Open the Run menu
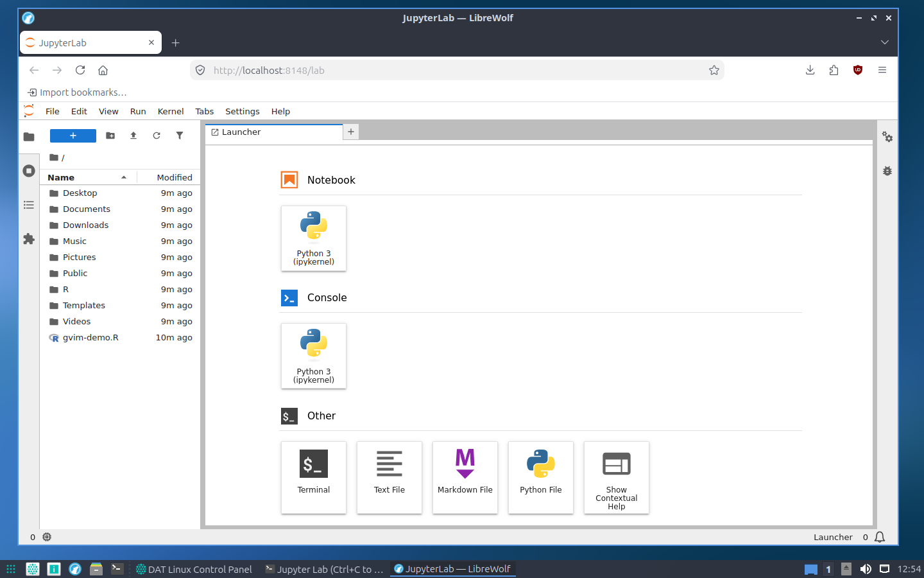This screenshot has width=924, height=578. (138, 111)
